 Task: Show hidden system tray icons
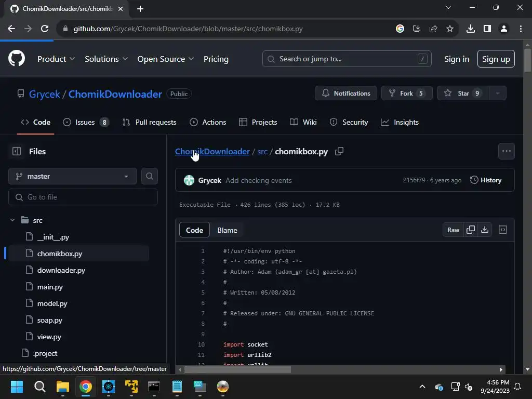422,387
